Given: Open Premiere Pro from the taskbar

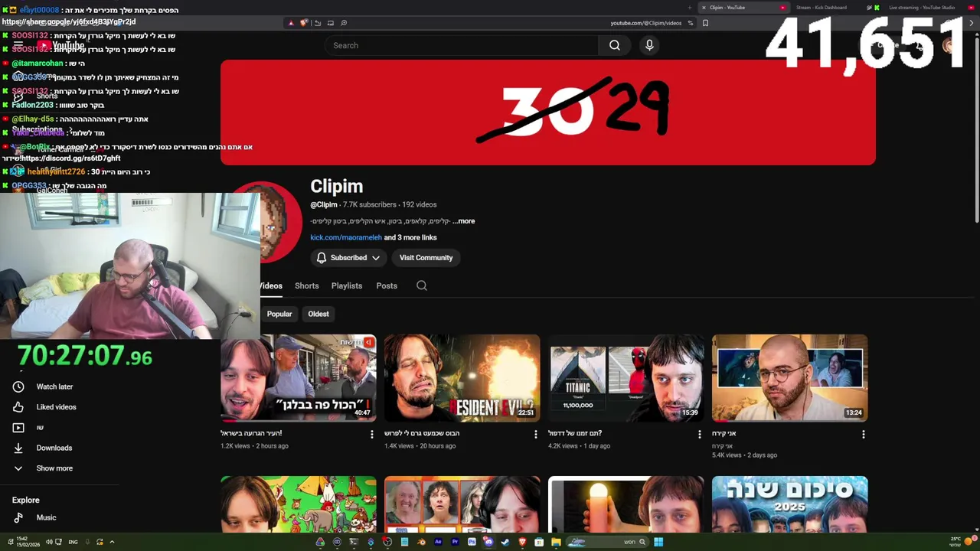Looking at the screenshot, I should (455, 542).
